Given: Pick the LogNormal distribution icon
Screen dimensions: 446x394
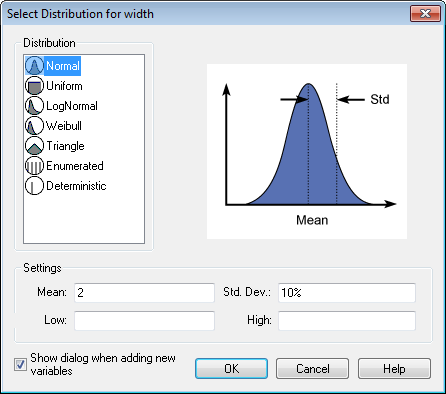Looking at the screenshot, I should (x=34, y=106).
